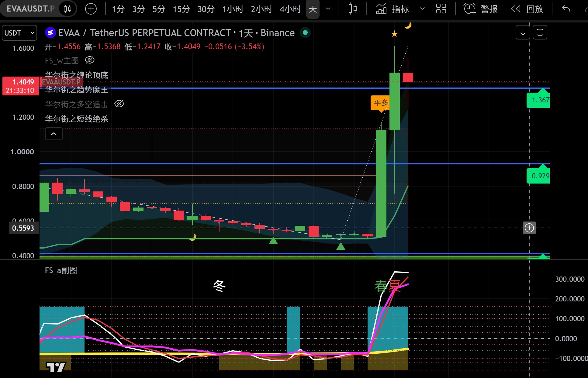The height and width of the screenshot is (378, 588).
Task: Choose the 1小时 timeframe
Action: tap(233, 9)
